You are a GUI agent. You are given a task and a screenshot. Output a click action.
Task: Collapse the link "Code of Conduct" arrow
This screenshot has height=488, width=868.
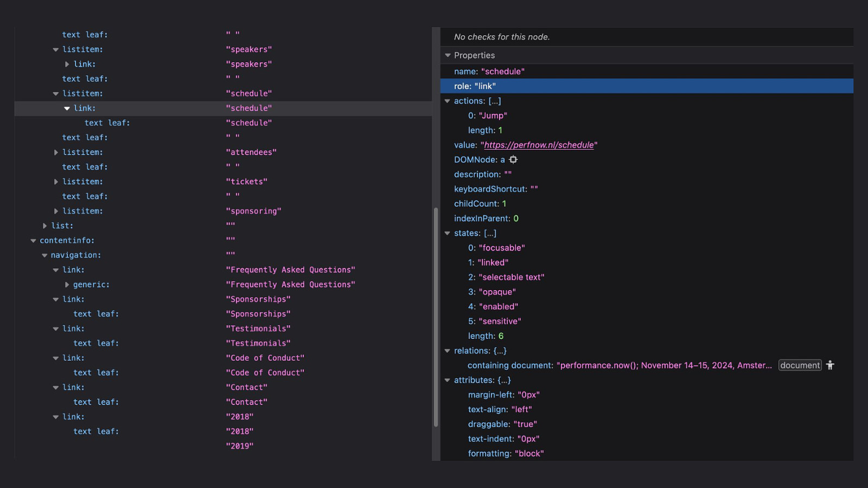click(x=55, y=358)
